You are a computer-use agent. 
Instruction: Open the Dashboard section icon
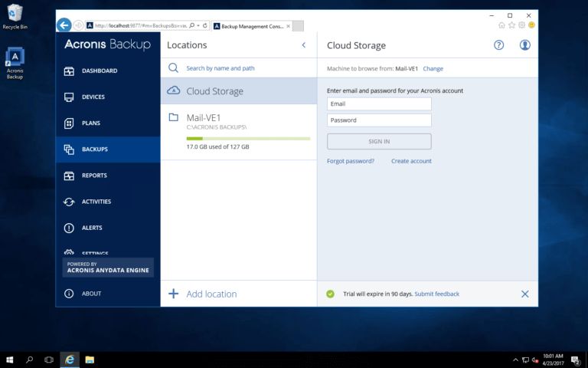point(69,71)
